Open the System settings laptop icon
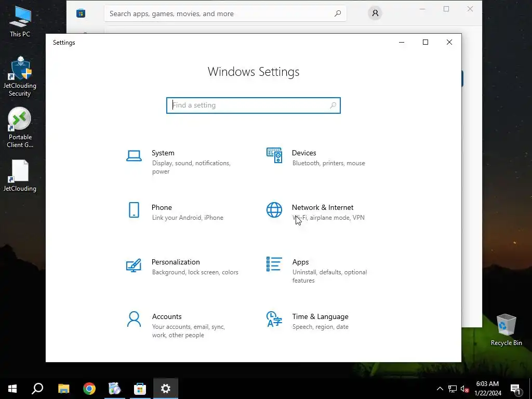Image resolution: width=532 pixels, height=399 pixels. pyautogui.click(x=134, y=156)
